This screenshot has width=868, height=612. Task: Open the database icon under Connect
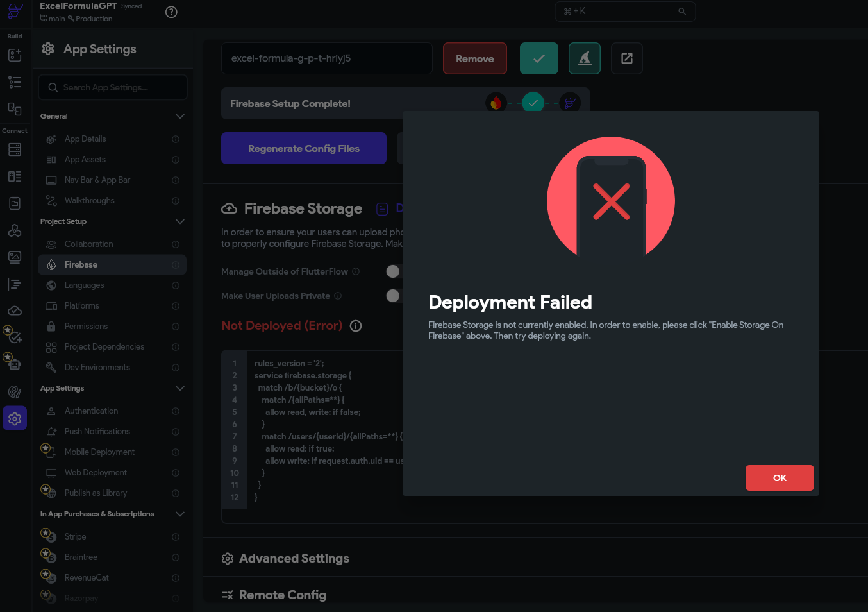coord(15,149)
